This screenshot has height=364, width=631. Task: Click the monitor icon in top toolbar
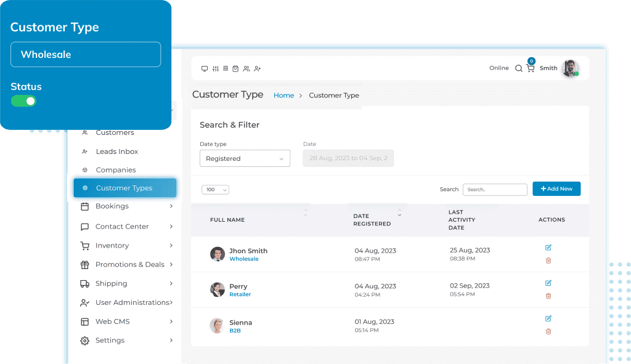205,69
